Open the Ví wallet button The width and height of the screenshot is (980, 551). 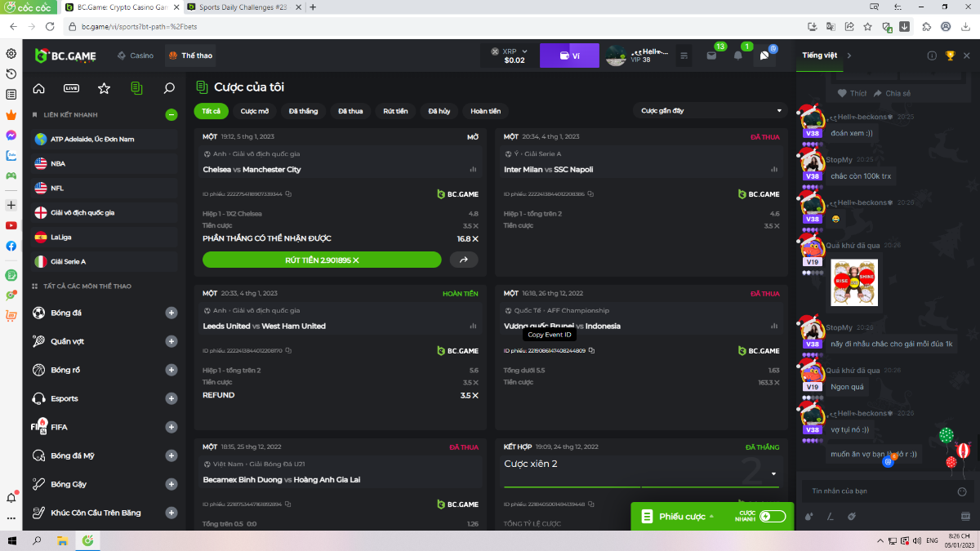(x=569, y=56)
